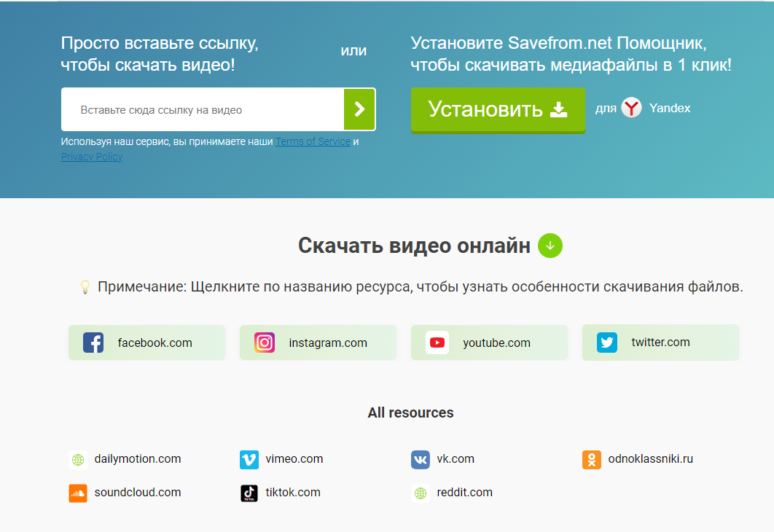The height and width of the screenshot is (532, 774).
Task: Click the dailymotion globe icon
Action: [78, 459]
